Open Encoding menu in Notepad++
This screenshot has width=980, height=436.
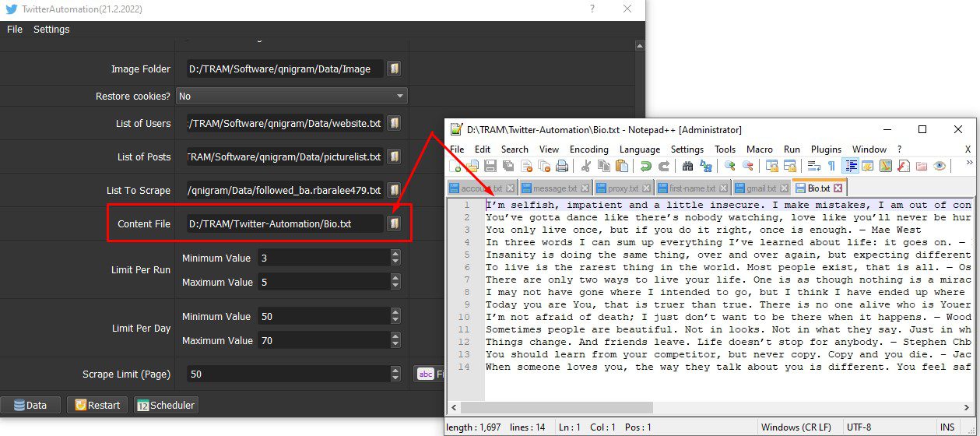pos(589,149)
